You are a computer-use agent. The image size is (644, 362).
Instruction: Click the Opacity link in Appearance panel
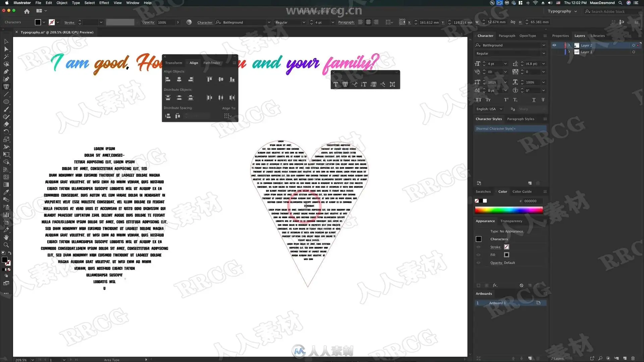click(496, 263)
